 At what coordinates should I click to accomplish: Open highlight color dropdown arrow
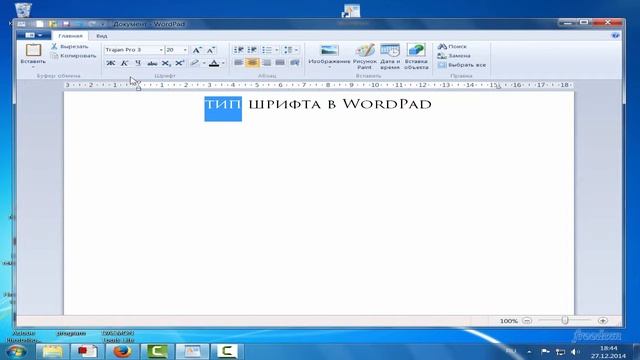point(204,63)
